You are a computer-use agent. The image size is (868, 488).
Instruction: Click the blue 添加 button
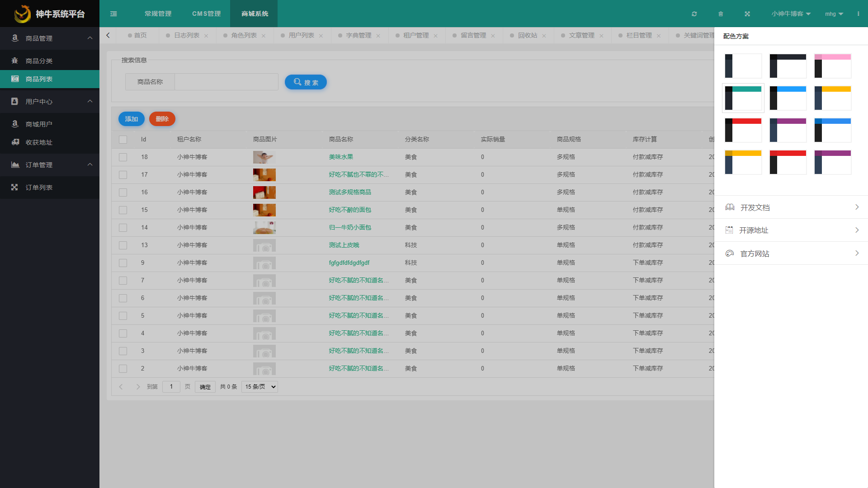coord(131,119)
